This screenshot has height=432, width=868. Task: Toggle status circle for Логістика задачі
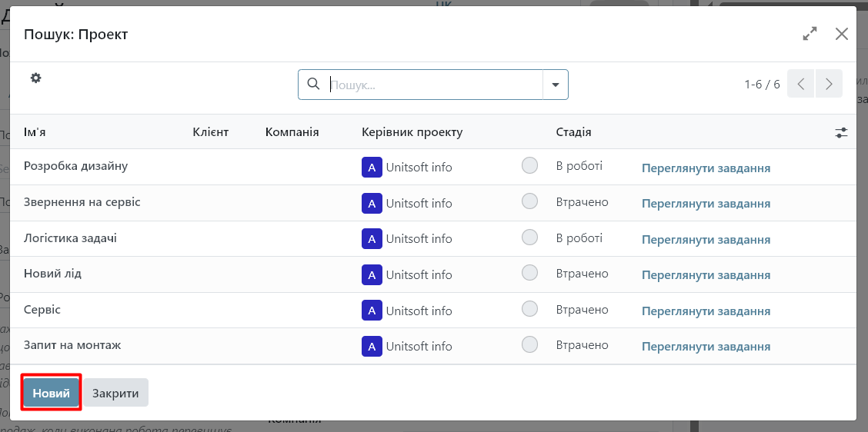(x=529, y=238)
